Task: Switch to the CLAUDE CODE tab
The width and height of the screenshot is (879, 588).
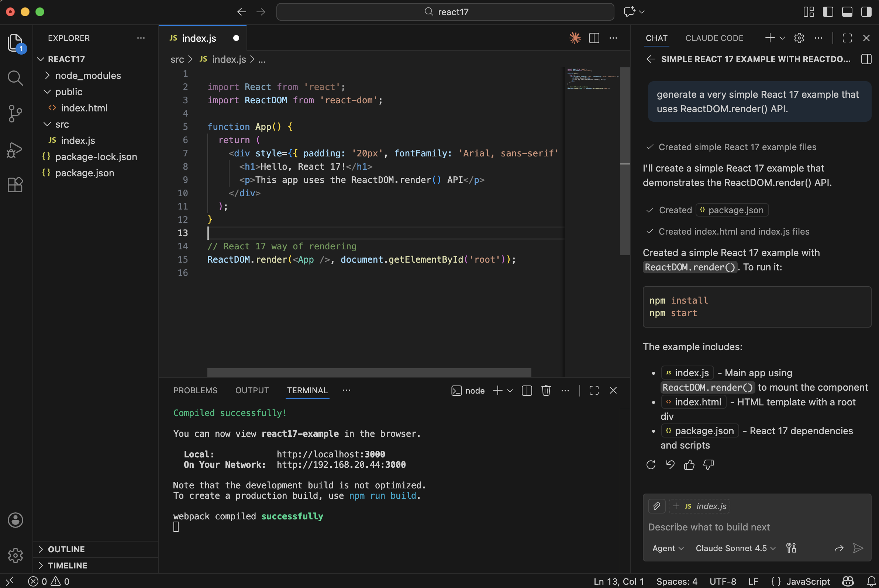Action: 714,38
